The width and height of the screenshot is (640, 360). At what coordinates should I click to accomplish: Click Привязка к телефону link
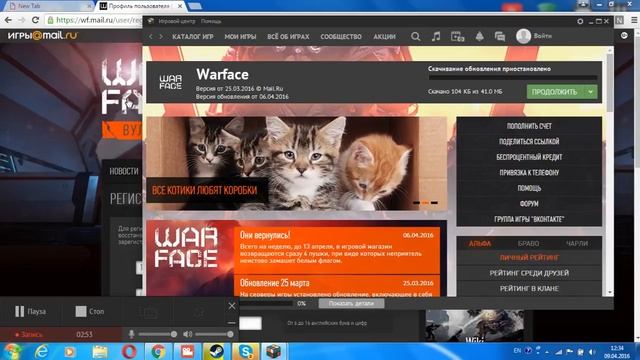coord(529,173)
